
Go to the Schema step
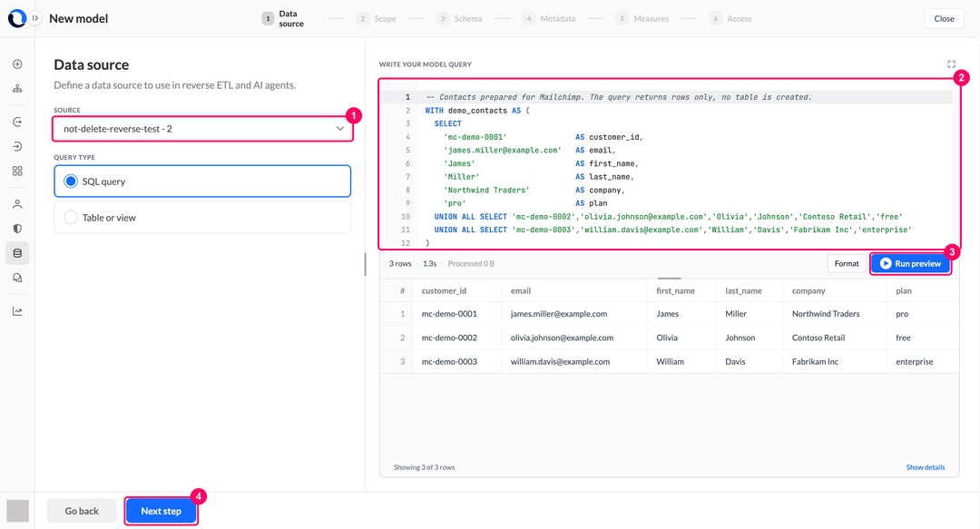click(x=459, y=19)
